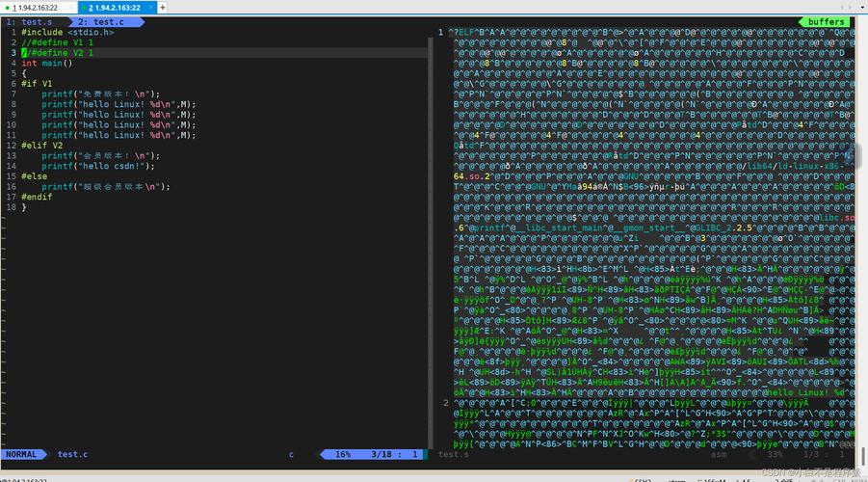Close the active second 1.94.2.163:22 session tab
Image resolution: width=868 pixels, height=482 pixels.
[x=150, y=7]
